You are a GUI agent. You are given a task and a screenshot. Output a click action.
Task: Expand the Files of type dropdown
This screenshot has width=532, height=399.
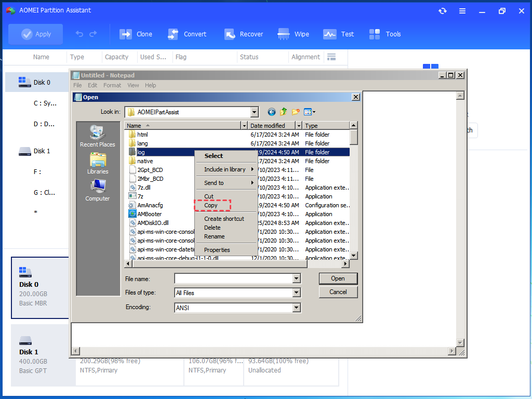coord(297,292)
